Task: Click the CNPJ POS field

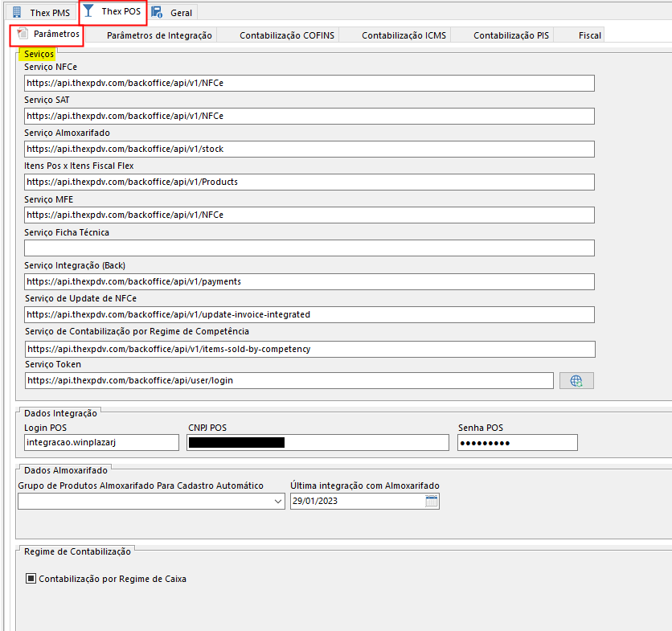Action: click(x=318, y=442)
